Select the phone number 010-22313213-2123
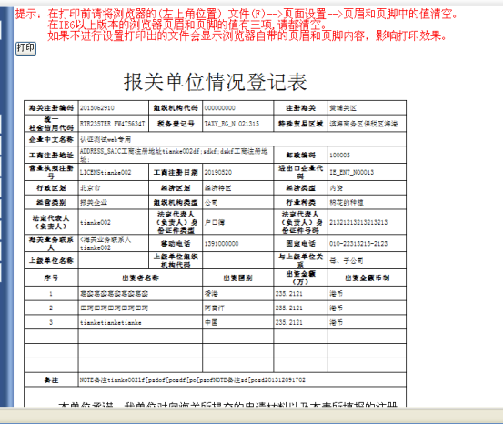Viewport: 504px width, 424px height. [358, 243]
